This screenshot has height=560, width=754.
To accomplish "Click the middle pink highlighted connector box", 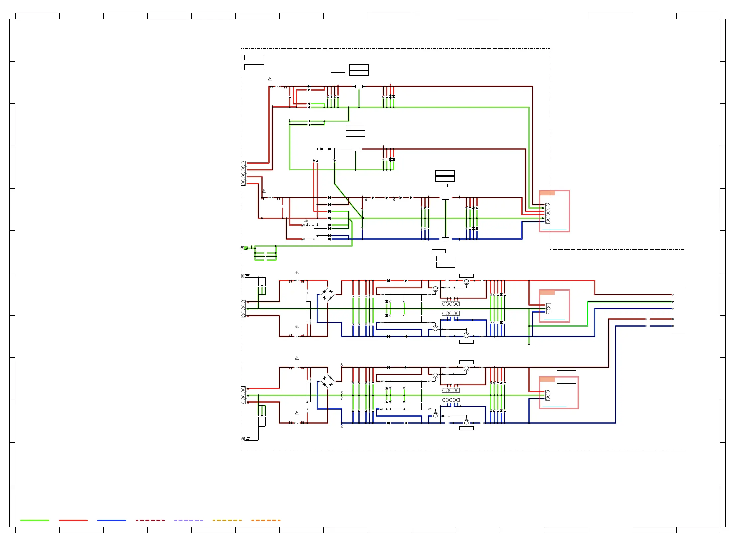I will [x=555, y=306].
